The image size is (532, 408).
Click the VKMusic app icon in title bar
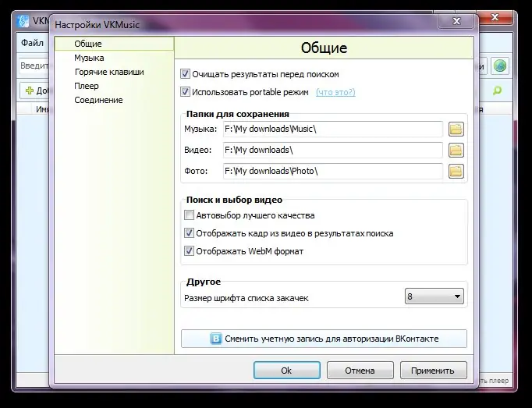point(23,21)
